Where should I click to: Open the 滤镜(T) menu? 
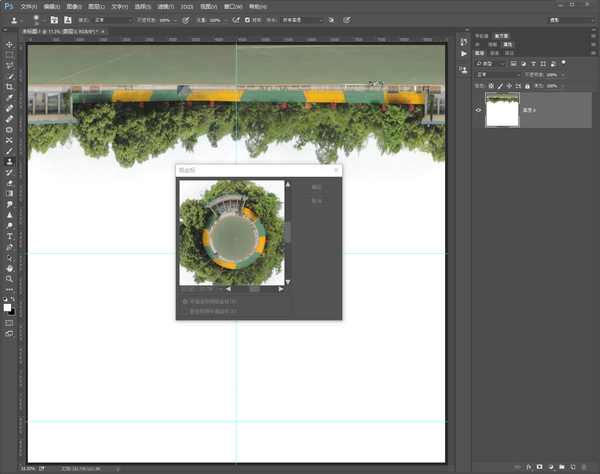point(166,7)
